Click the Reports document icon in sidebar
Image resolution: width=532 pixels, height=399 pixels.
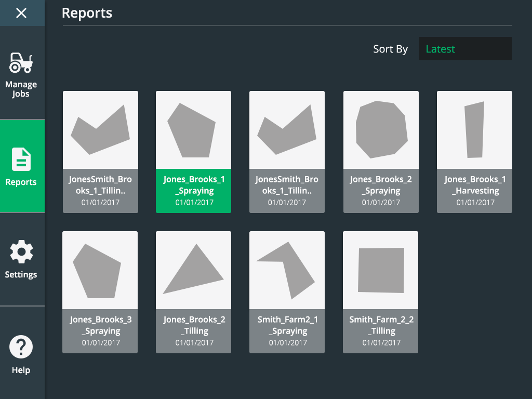click(21, 159)
